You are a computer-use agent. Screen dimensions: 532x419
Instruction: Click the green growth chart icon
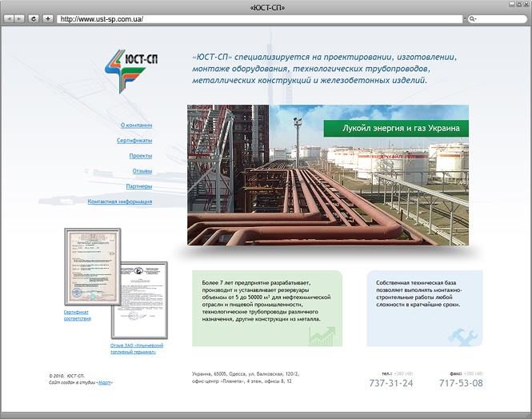(x=322, y=337)
